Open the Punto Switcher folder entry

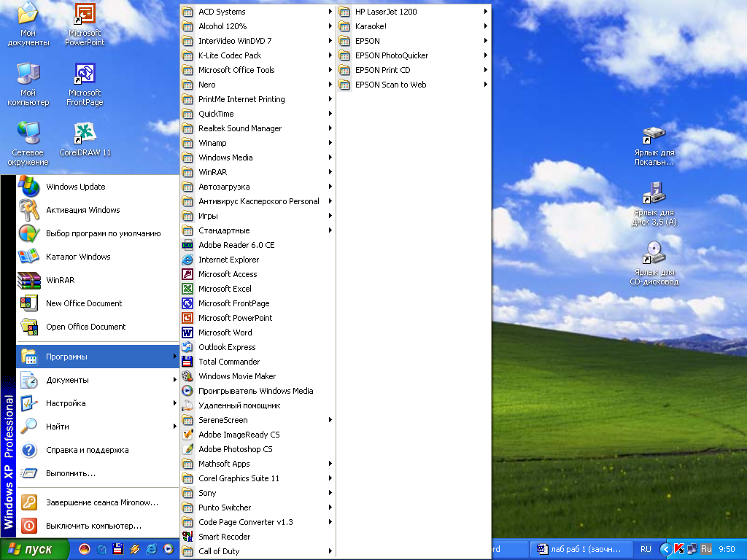coord(258,507)
